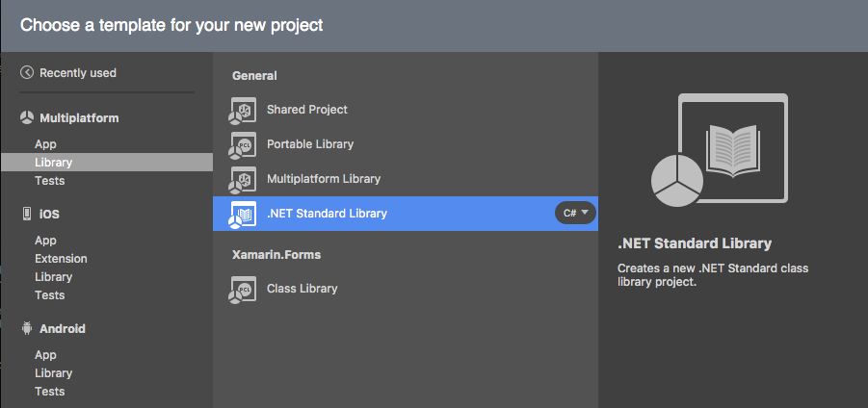
Task: Click the Portable Library template icon
Action: click(x=242, y=144)
